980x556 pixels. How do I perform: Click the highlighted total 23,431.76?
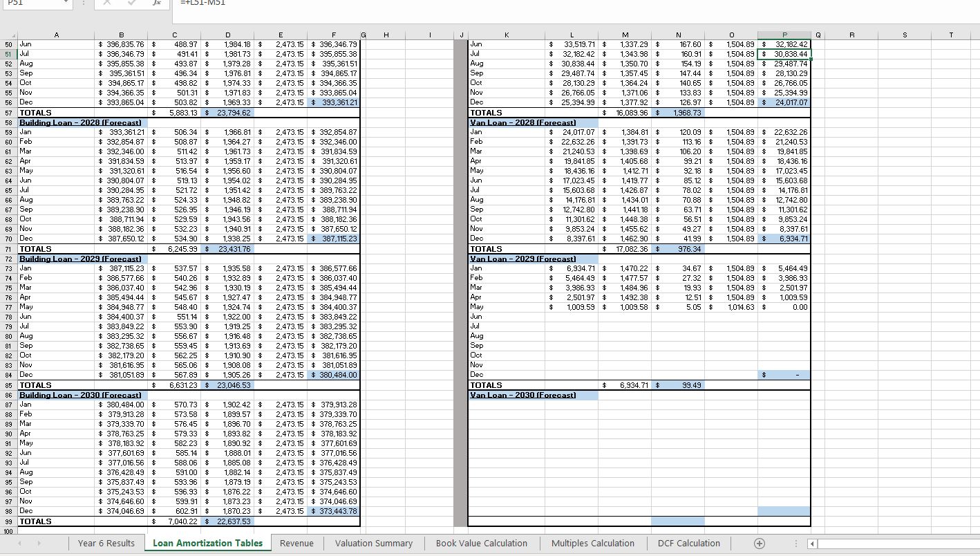pyautogui.click(x=227, y=249)
